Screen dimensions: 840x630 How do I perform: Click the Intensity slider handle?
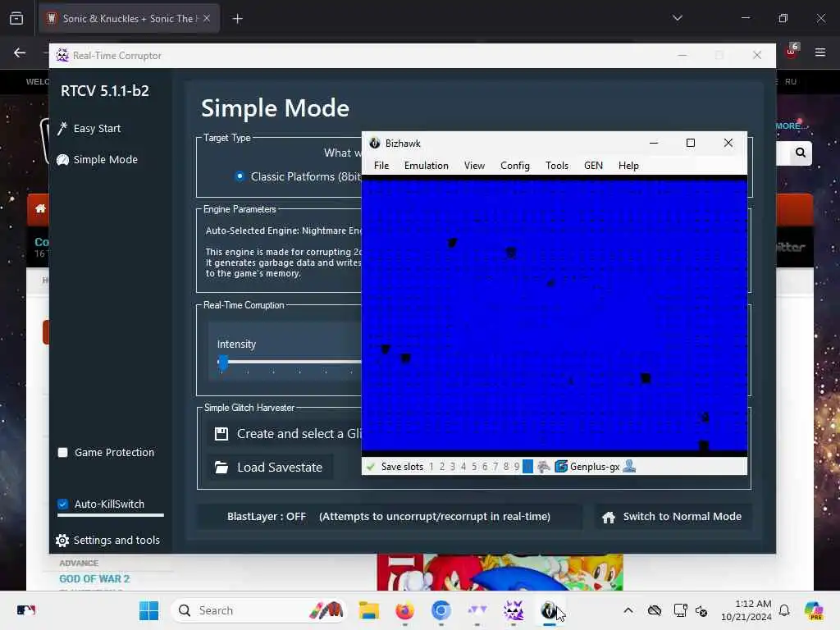[223, 362]
